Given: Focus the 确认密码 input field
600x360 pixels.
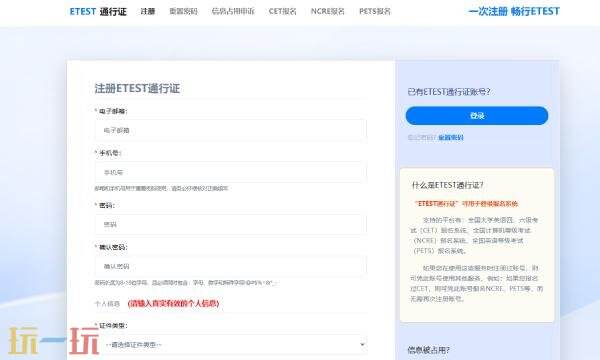Looking at the screenshot, I should (231, 266).
